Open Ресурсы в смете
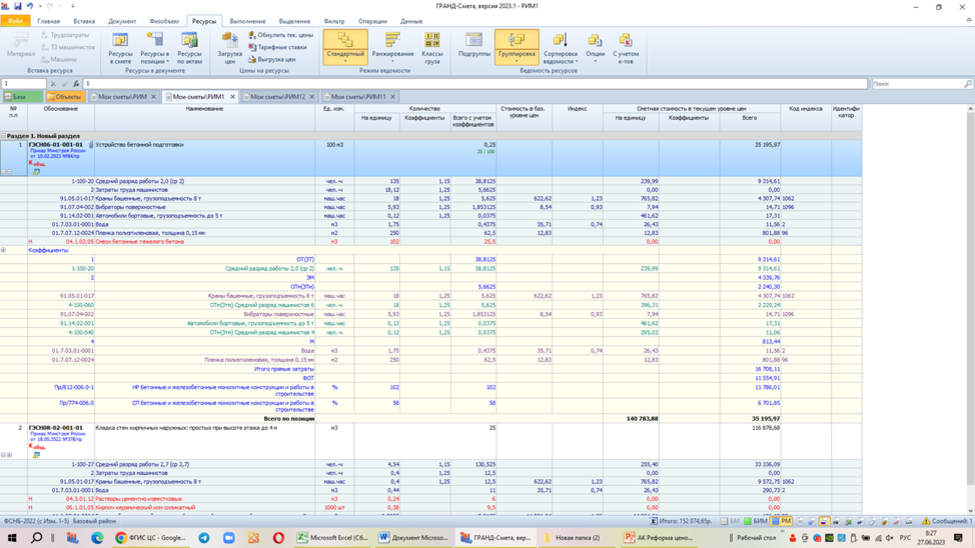975x548 pixels. tap(120, 49)
